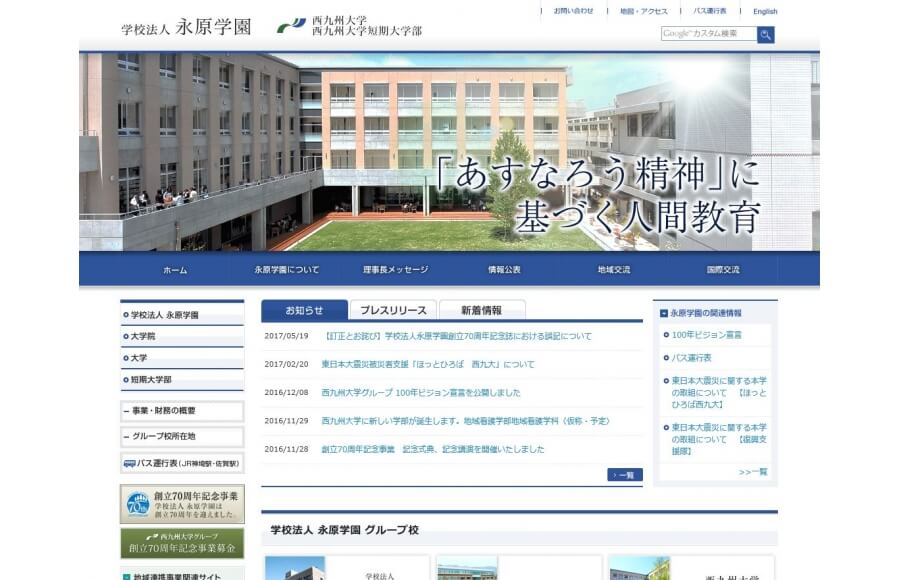The height and width of the screenshot is (580, 900).
Task: Open 地域交流 menu item
Action: 614,269
